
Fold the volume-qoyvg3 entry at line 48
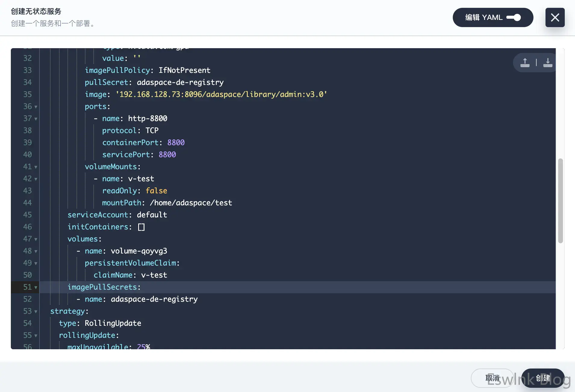click(x=36, y=251)
